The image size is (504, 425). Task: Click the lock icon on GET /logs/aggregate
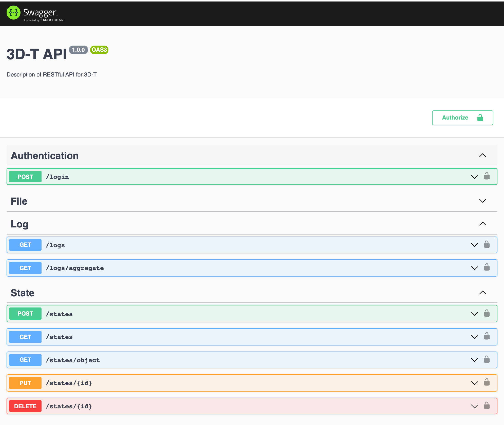pos(487,267)
